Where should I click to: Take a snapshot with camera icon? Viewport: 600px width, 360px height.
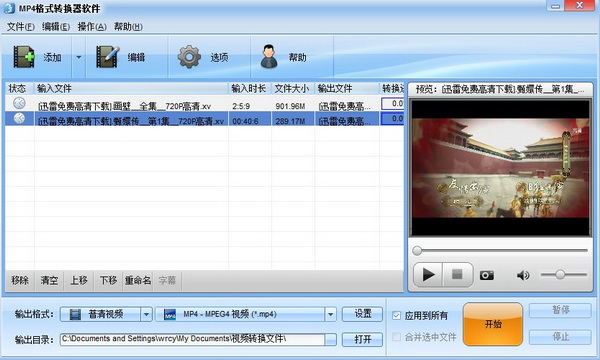486,275
